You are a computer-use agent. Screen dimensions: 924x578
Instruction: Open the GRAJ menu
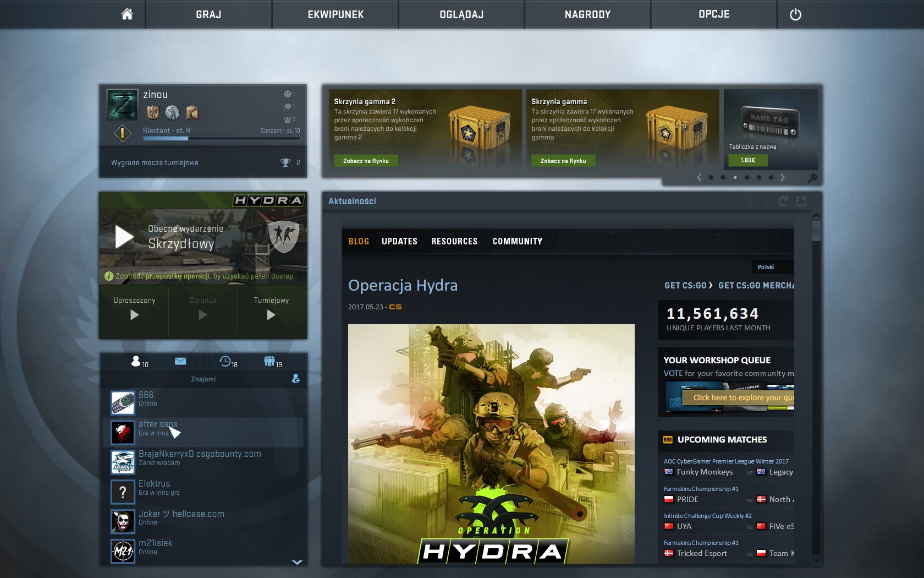pyautogui.click(x=208, y=14)
